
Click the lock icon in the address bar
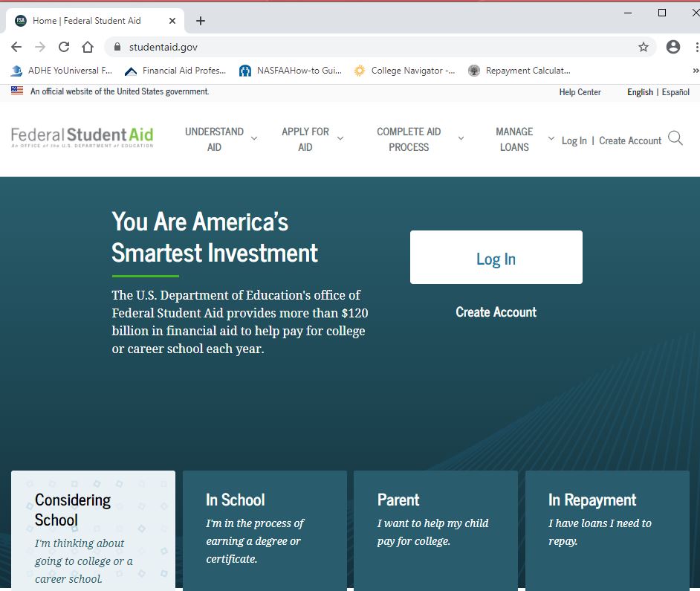click(x=117, y=46)
